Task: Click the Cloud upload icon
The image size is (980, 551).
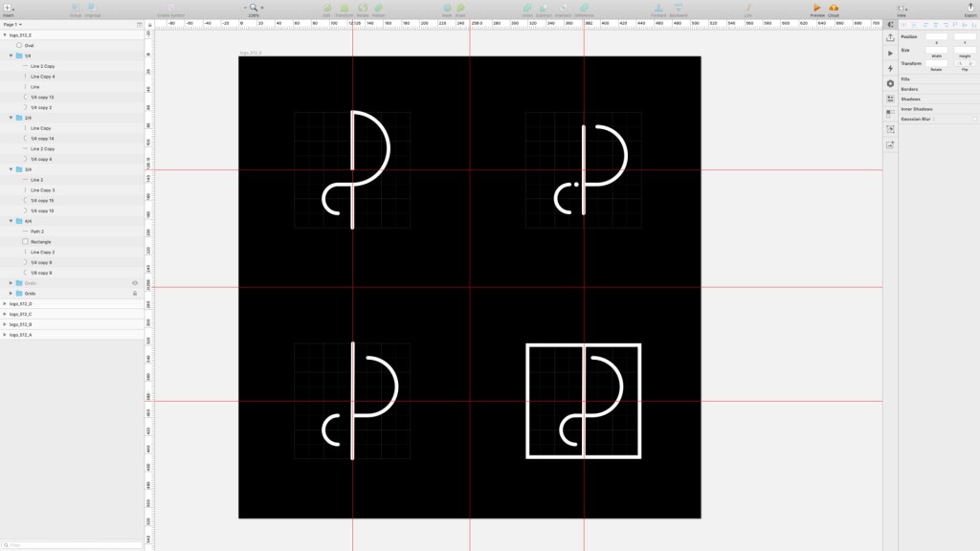Action: 834,8
